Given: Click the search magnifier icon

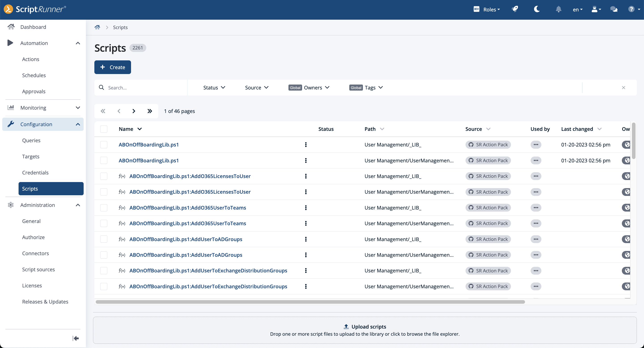Looking at the screenshot, I should pyautogui.click(x=101, y=87).
